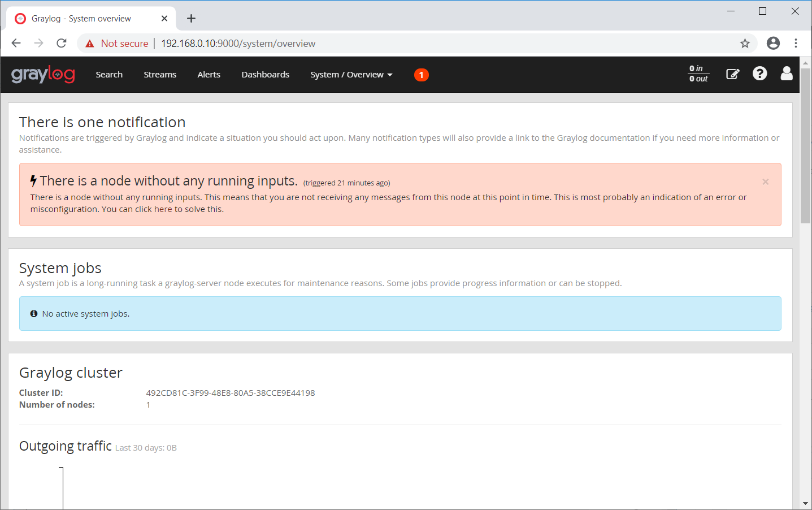Click the 'There is one notification' heading
The height and width of the screenshot is (510, 812).
[102, 122]
